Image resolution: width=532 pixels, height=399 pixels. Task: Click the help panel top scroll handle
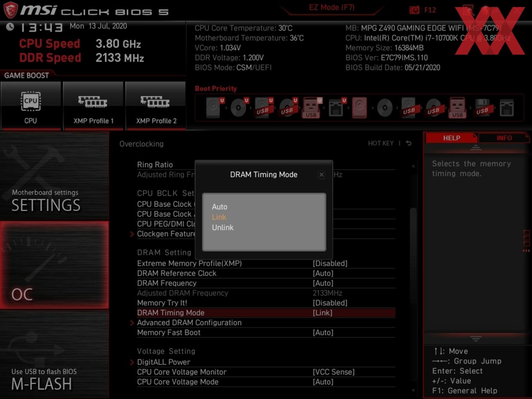[476, 147]
